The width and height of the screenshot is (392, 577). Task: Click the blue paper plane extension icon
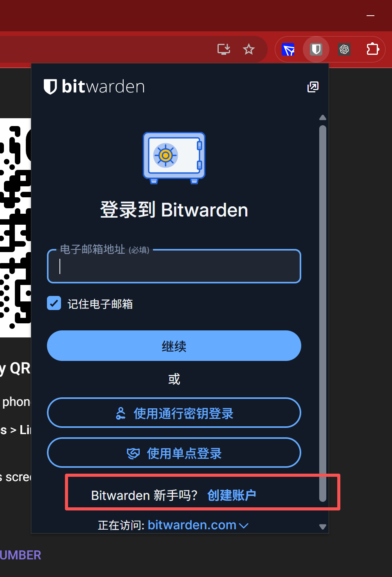point(288,50)
